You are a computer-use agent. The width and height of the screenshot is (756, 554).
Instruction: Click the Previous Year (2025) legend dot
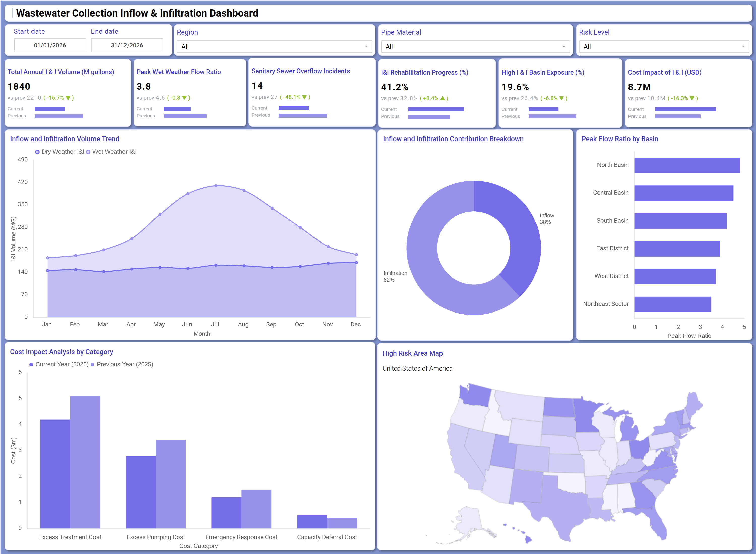93,365
